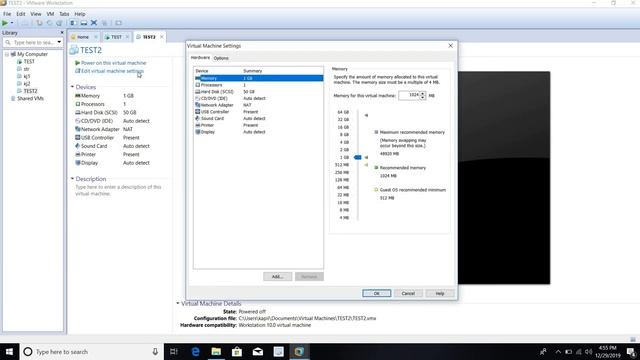Image resolution: width=640 pixels, height=360 pixels.
Task: Open the Windows Start menu
Action: click(x=9, y=351)
